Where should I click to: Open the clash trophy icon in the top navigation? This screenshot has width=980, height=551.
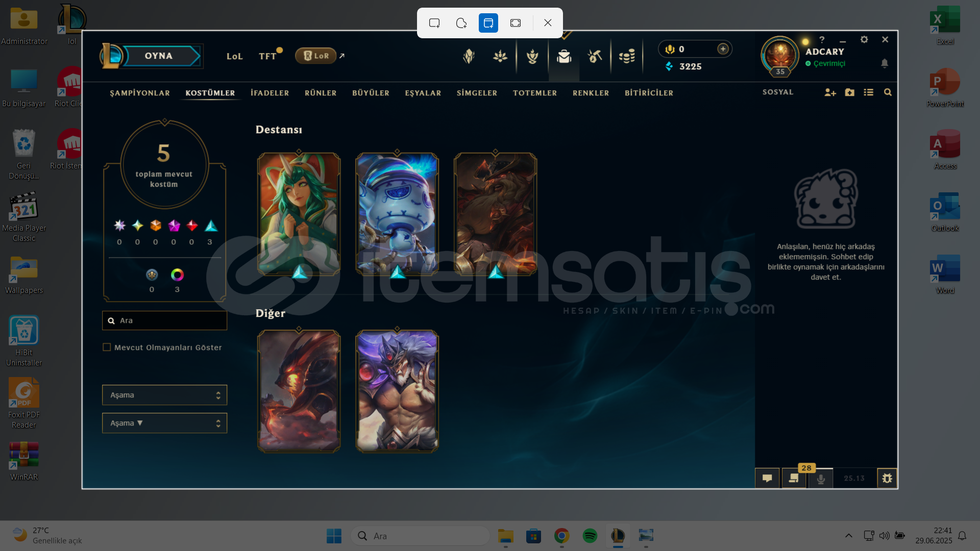(532, 56)
